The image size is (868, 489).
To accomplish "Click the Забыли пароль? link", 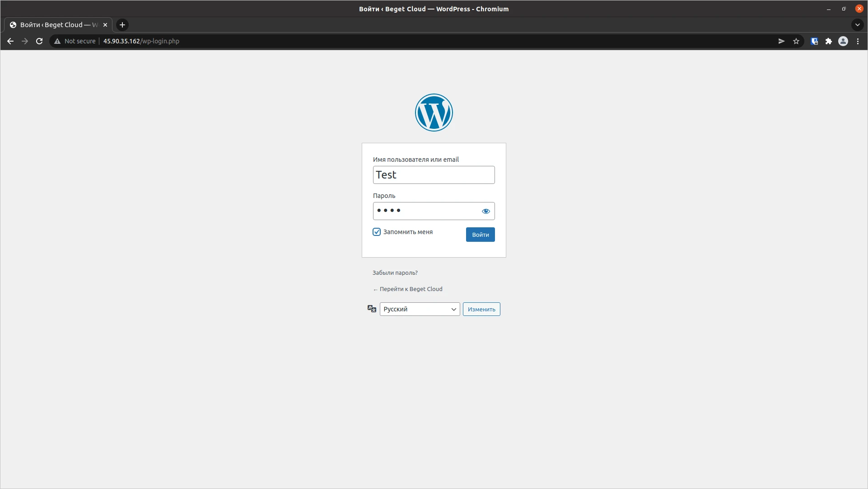I will tap(395, 273).
